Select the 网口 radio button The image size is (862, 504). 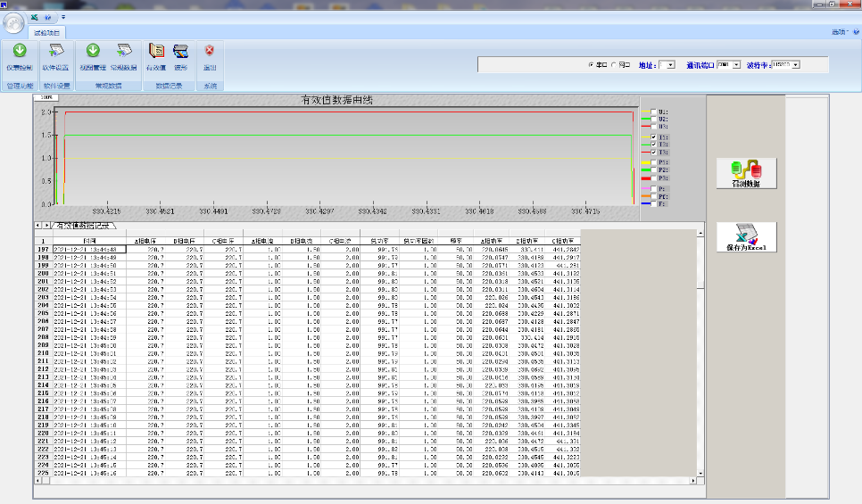pos(614,65)
